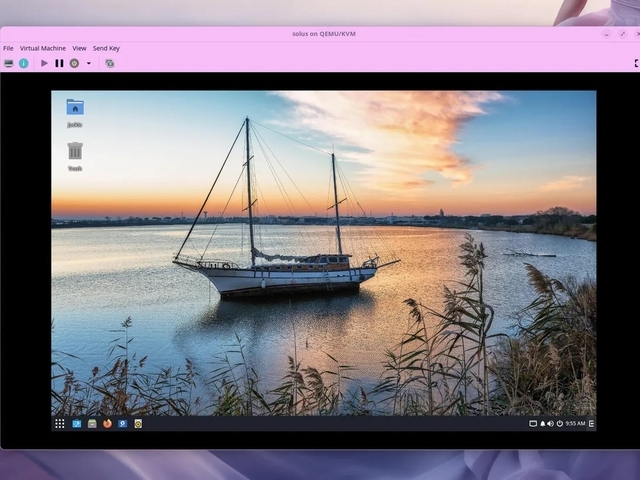Open the display tray icon in guest panel
Viewport: 640px width, 480px height.
tap(533, 424)
